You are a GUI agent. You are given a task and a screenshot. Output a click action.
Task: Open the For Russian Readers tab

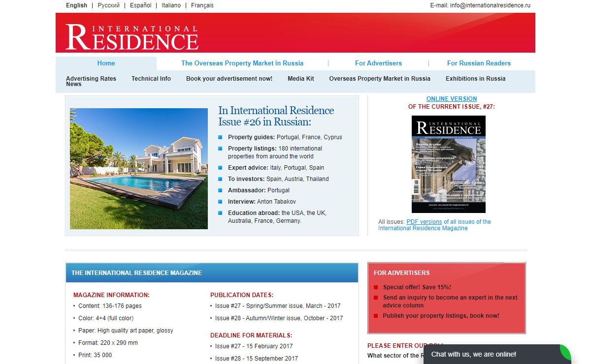[x=479, y=63]
